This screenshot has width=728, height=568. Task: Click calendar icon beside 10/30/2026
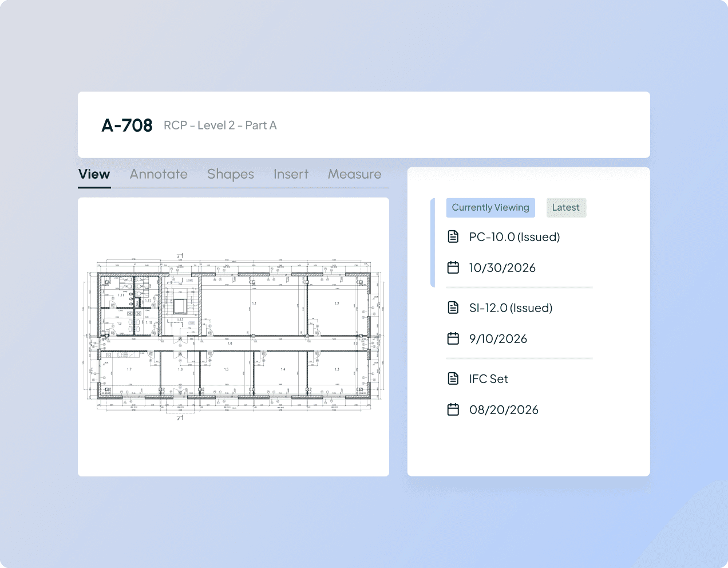pos(453,267)
